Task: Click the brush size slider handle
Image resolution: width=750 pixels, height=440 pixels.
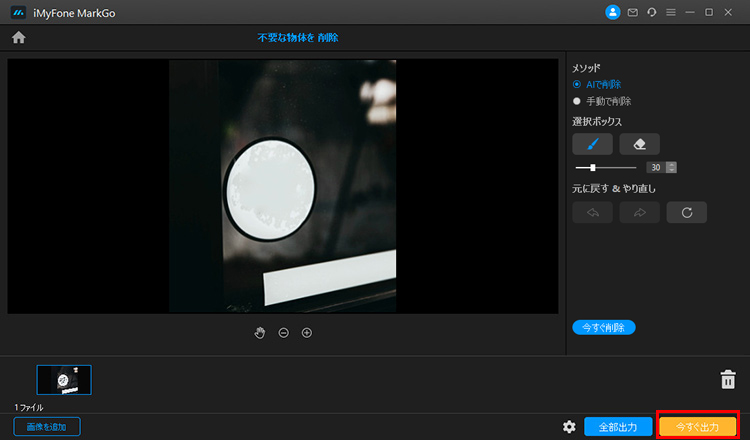Action: pos(593,167)
